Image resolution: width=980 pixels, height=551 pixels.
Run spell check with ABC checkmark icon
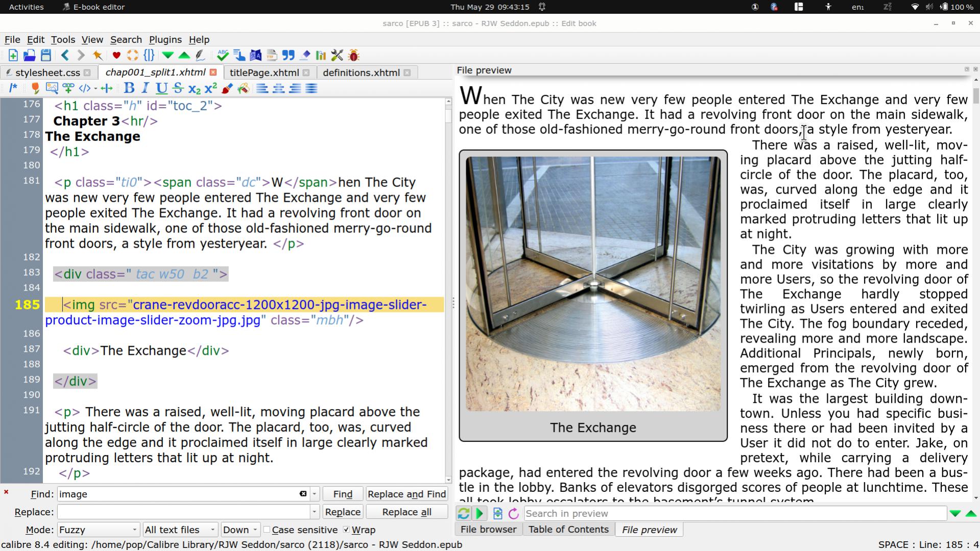(223, 56)
